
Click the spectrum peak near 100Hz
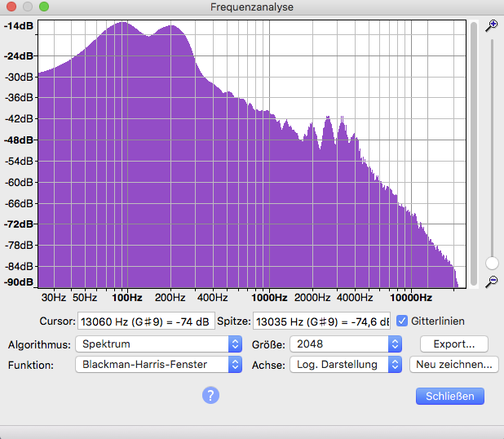122,23
